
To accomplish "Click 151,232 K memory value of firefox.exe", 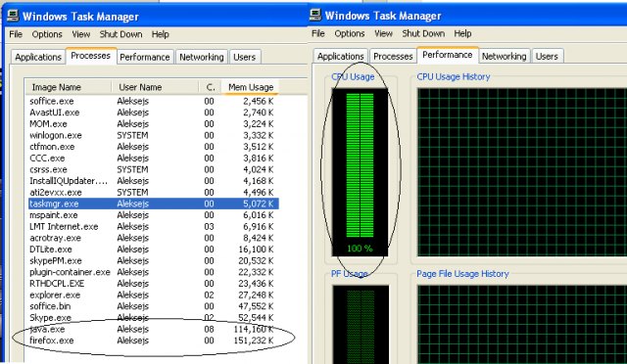I will 254,341.
